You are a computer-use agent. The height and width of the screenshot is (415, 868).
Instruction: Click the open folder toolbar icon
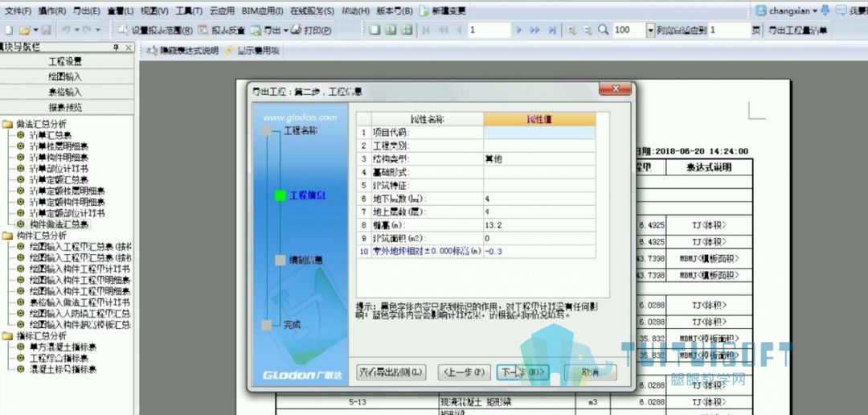pyautogui.click(x=25, y=30)
